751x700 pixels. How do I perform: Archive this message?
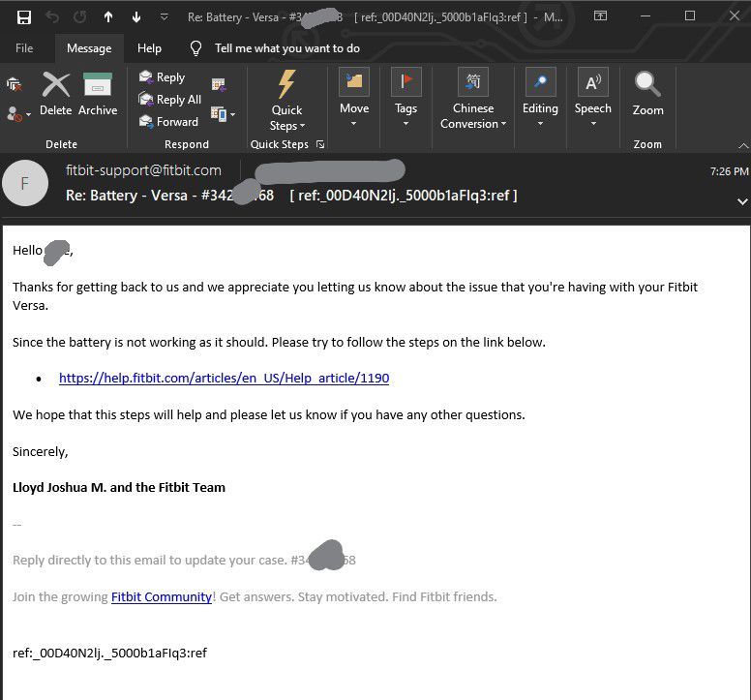click(x=98, y=93)
